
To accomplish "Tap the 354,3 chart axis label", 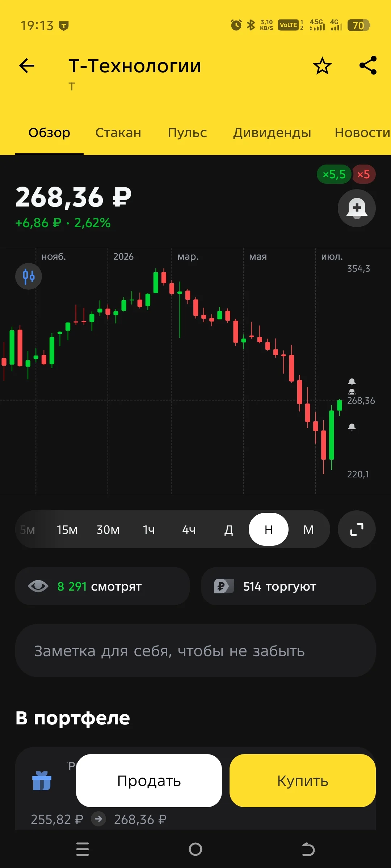I will (358, 268).
